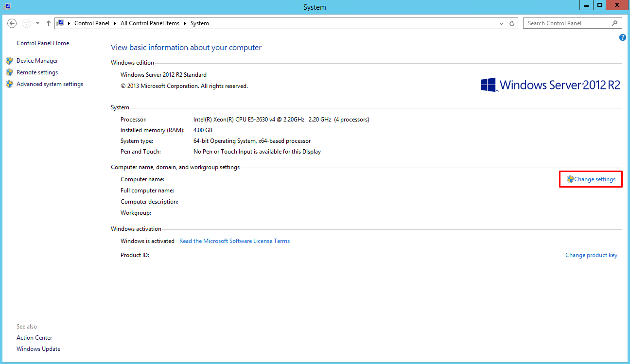
Task: Click the shield icon beside Advanced system settings
Action: click(x=9, y=84)
